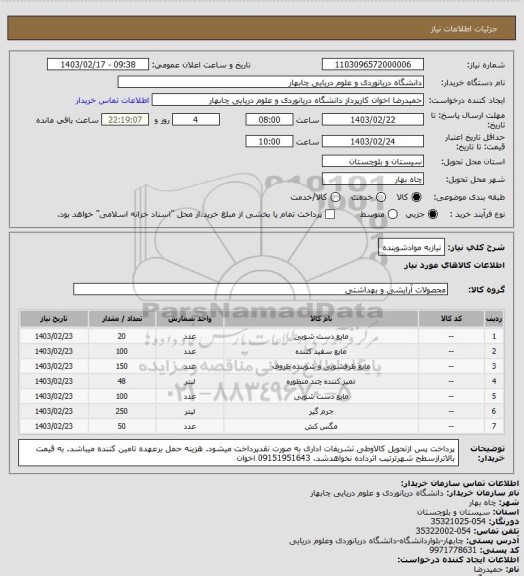524x576 pixels.
Task: Click the response deadline date 1403/02/22
Action: (x=373, y=120)
